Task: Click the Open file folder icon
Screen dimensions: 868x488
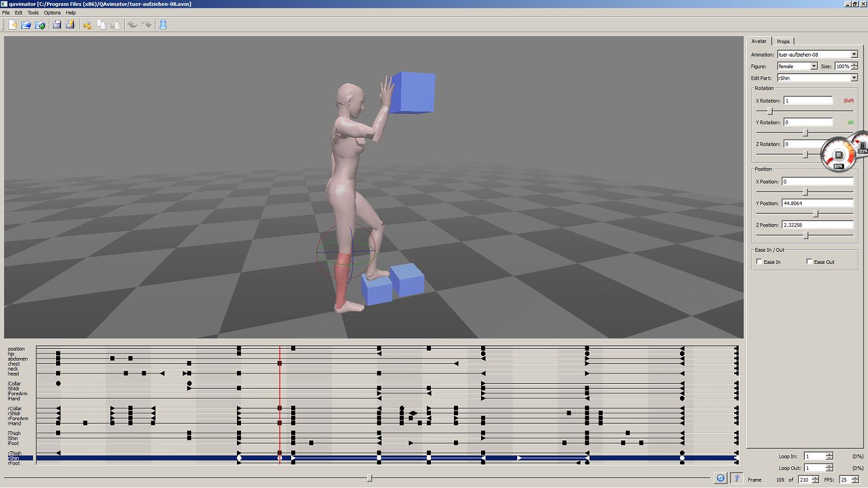Action: [26, 25]
